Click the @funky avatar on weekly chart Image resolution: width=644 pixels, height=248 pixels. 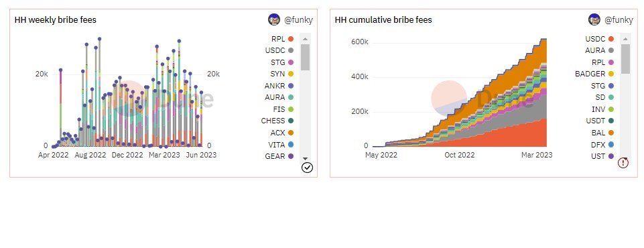point(274,19)
